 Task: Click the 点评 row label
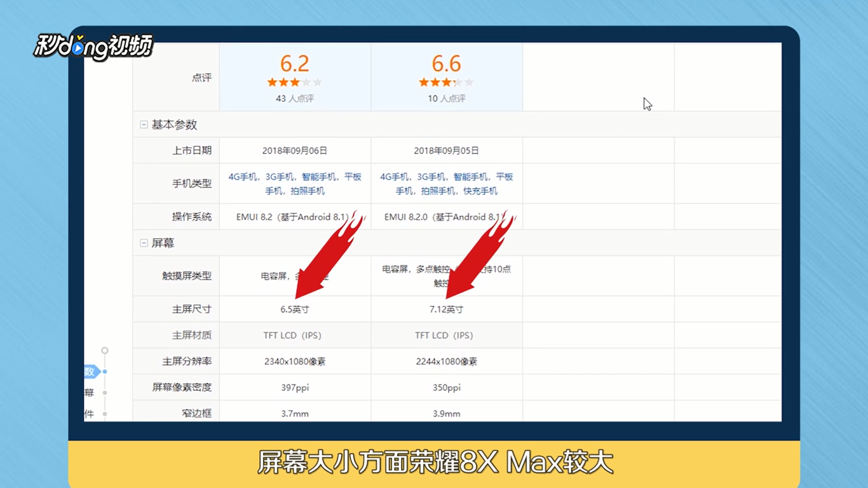201,78
